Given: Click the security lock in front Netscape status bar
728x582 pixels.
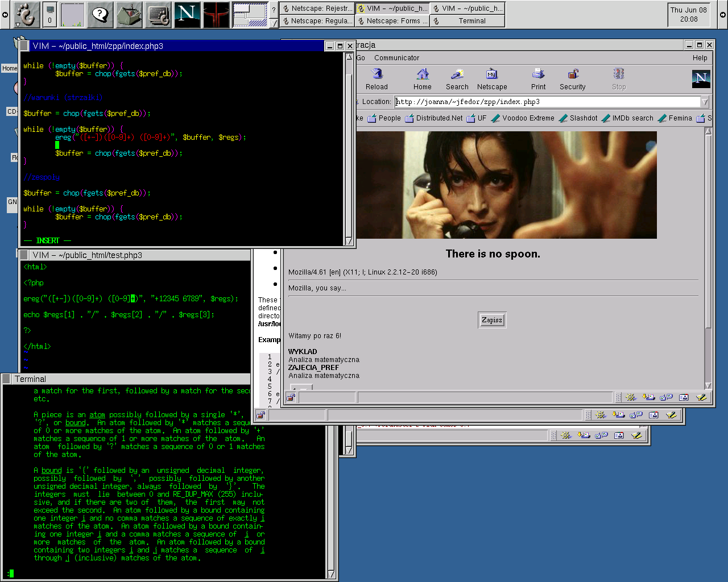Looking at the screenshot, I should pos(291,397).
